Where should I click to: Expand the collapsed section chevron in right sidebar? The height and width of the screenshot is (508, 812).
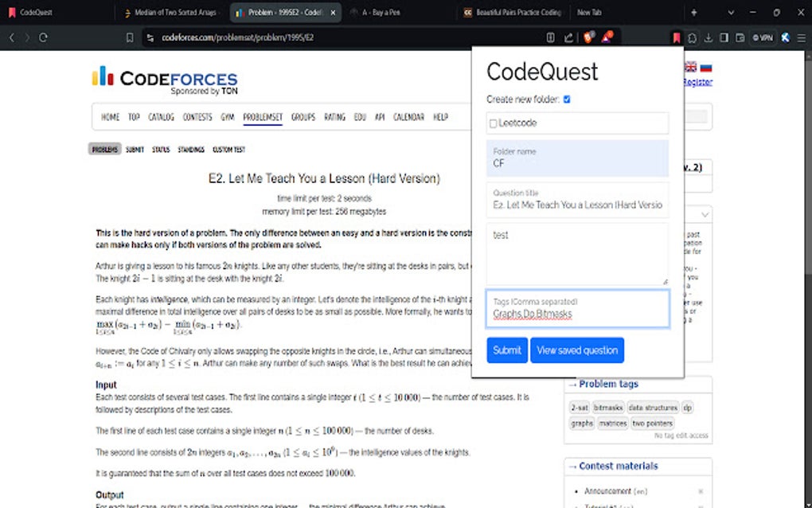(x=705, y=214)
